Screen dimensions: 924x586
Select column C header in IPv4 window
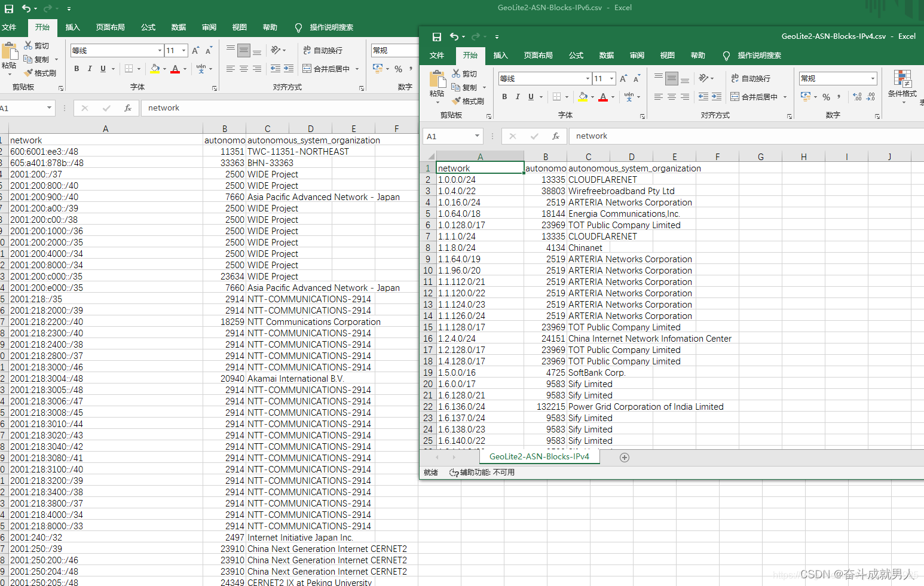coord(588,157)
